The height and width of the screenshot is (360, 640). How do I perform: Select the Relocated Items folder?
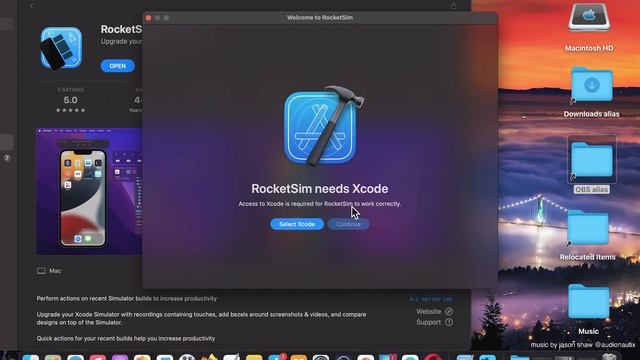(x=588, y=228)
